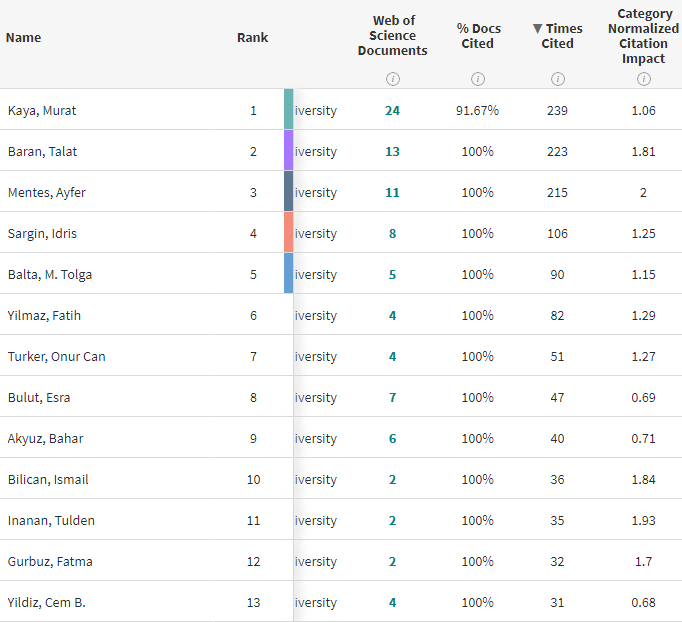Sort by the Rank column header

(252, 38)
